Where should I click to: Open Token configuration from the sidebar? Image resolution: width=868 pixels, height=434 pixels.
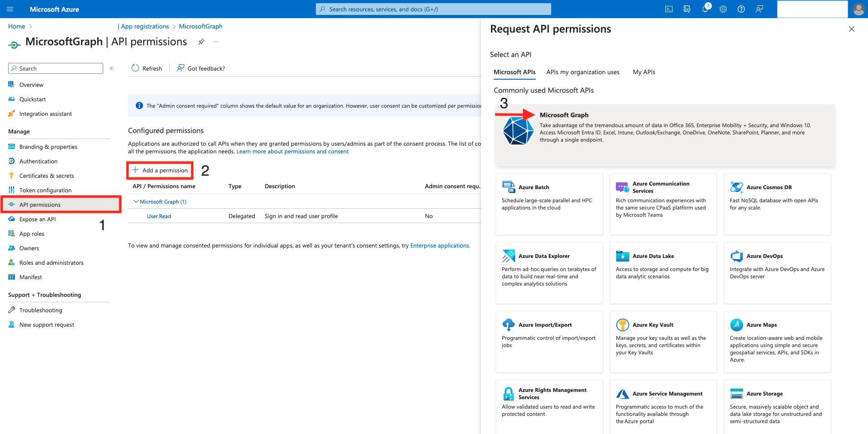click(45, 190)
